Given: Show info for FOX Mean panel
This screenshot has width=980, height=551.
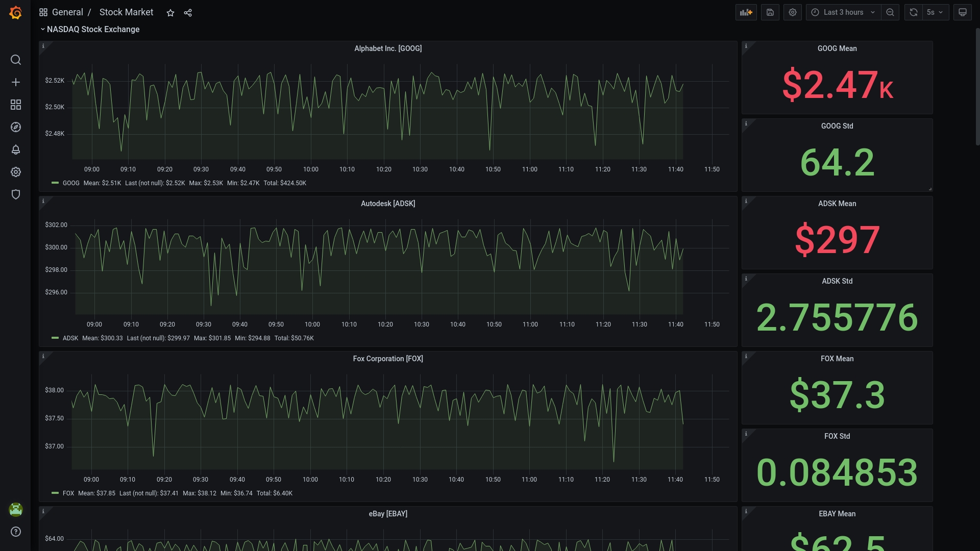Looking at the screenshot, I should pos(746,356).
